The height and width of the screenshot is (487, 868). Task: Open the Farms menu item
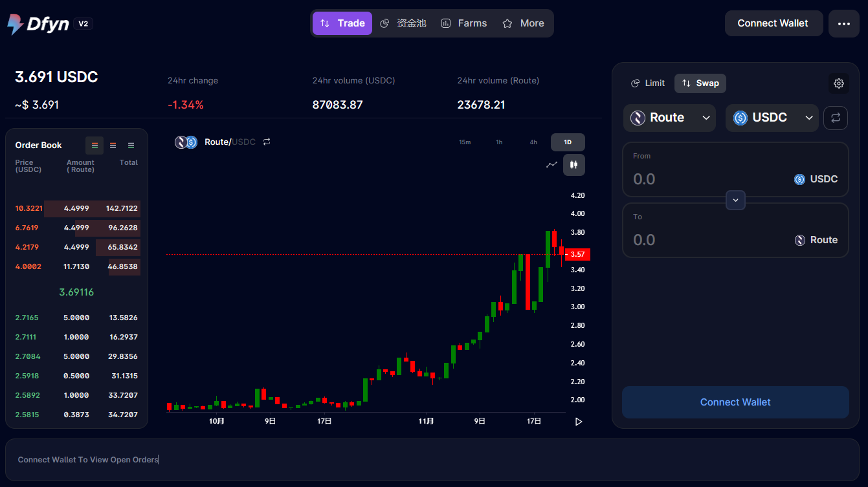pyautogui.click(x=463, y=23)
